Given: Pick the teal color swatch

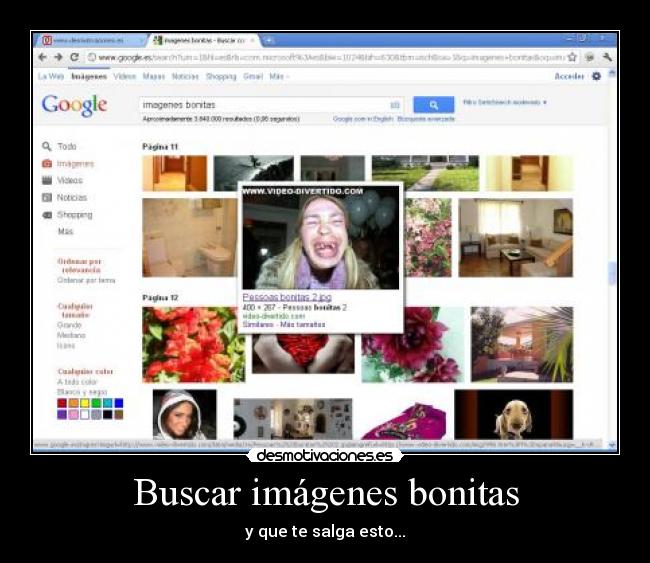Looking at the screenshot, I should point(107,403).
